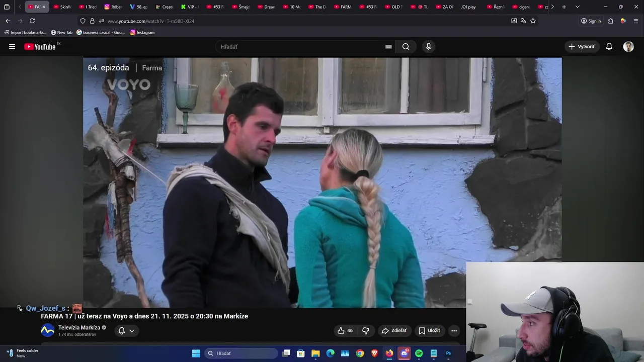This screenshot has height=362, width=644.
Task: Switch to the I Tried tab
Action: (x=88, y=7)
